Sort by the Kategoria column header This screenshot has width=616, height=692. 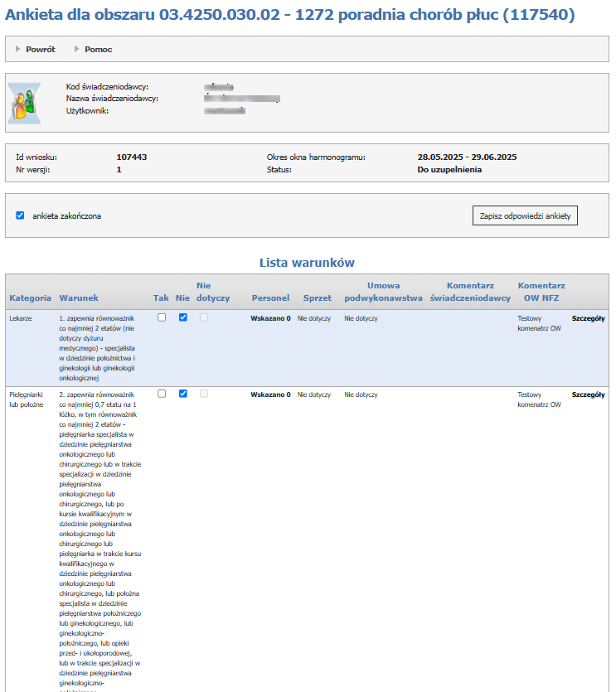coord(31,298)
